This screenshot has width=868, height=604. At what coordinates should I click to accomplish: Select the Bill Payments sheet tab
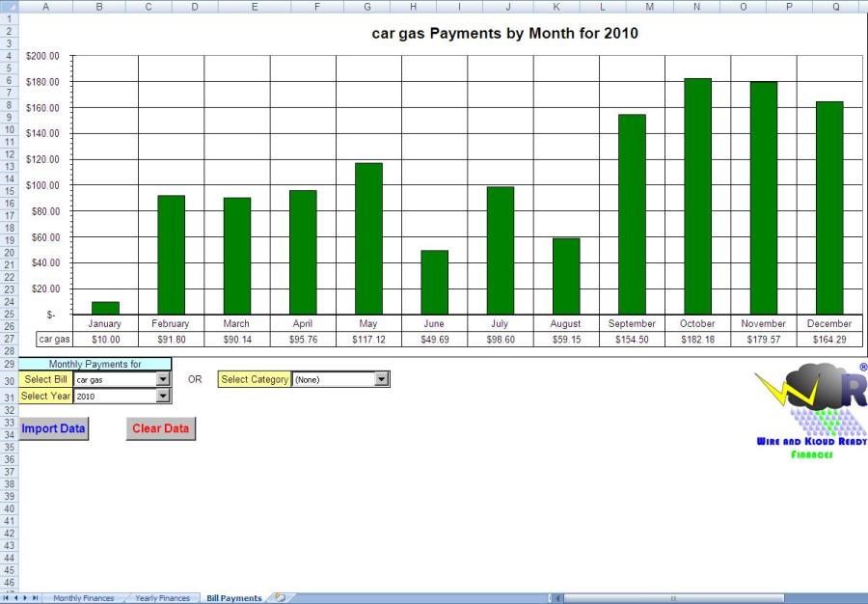point(233,598)
